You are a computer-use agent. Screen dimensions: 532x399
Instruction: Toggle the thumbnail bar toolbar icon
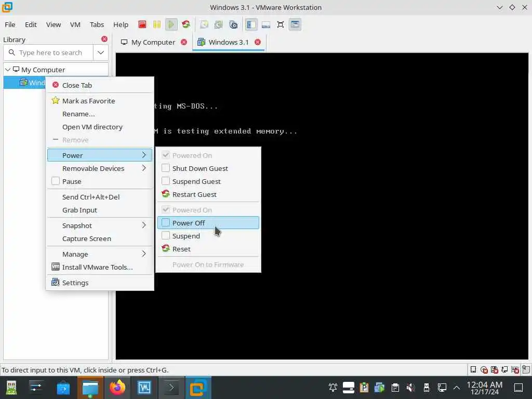pos(266,24)
